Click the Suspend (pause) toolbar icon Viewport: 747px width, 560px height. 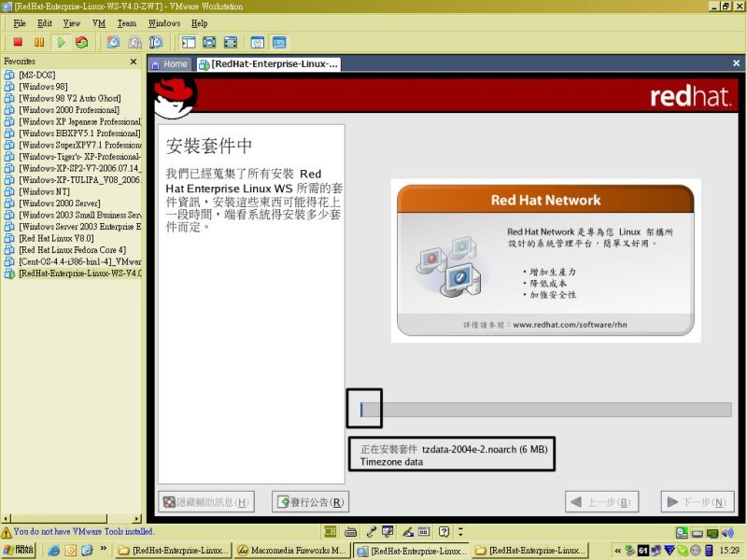[39, 42]
